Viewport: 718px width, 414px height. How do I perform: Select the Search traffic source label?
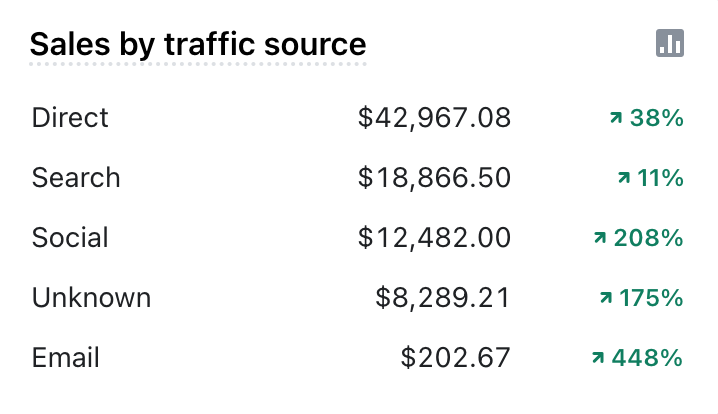pos(76,178)
